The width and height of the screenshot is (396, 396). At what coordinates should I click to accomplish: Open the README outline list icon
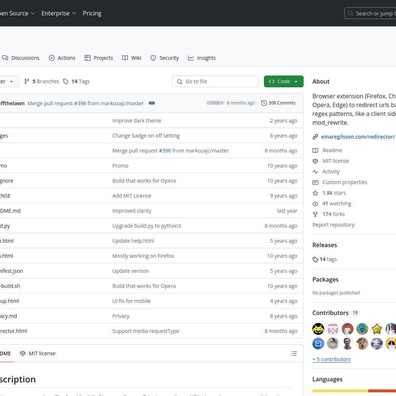pyautogui.click(x=294, y=353)
